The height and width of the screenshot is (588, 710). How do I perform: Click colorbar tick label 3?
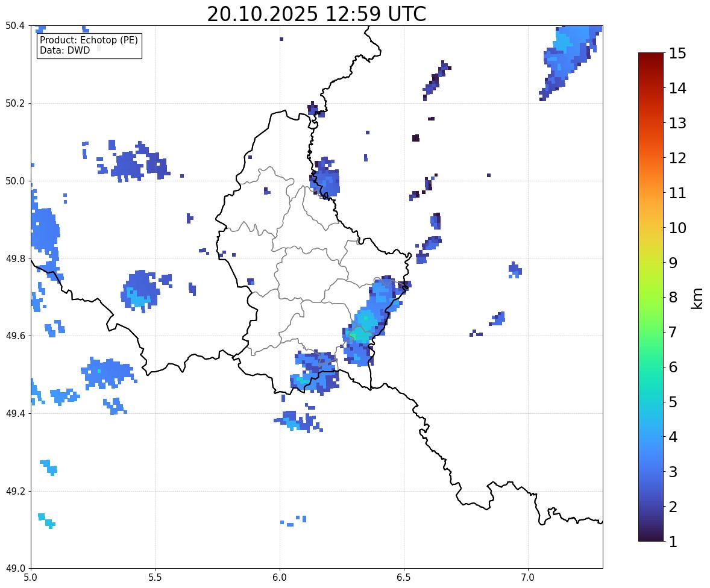673,472
